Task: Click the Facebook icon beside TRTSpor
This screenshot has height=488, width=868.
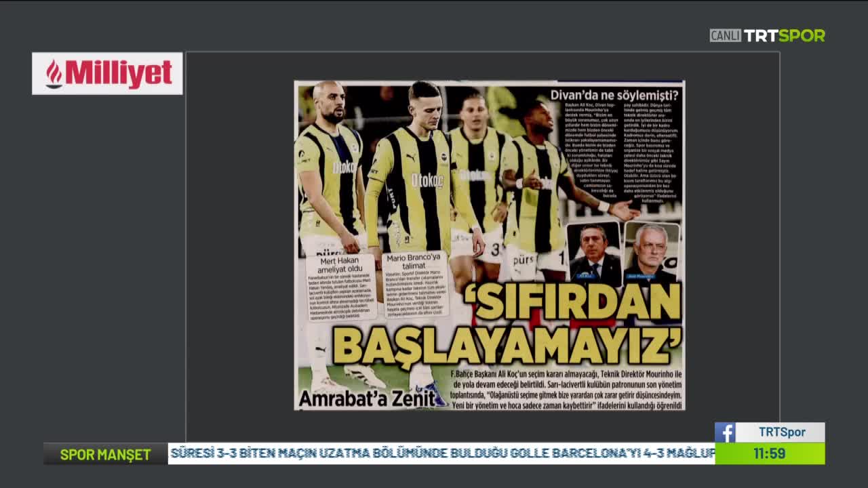Action: [725, 432]
